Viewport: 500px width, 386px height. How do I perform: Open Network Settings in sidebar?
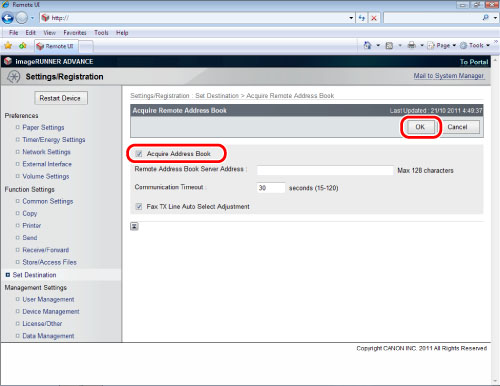tap(46, 152)
